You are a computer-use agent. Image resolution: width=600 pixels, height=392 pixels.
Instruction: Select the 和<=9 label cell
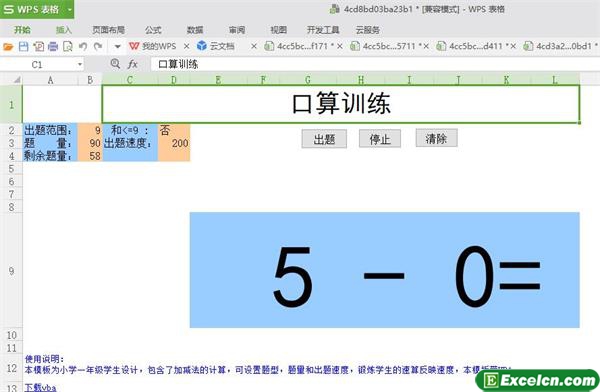(130, 130)
